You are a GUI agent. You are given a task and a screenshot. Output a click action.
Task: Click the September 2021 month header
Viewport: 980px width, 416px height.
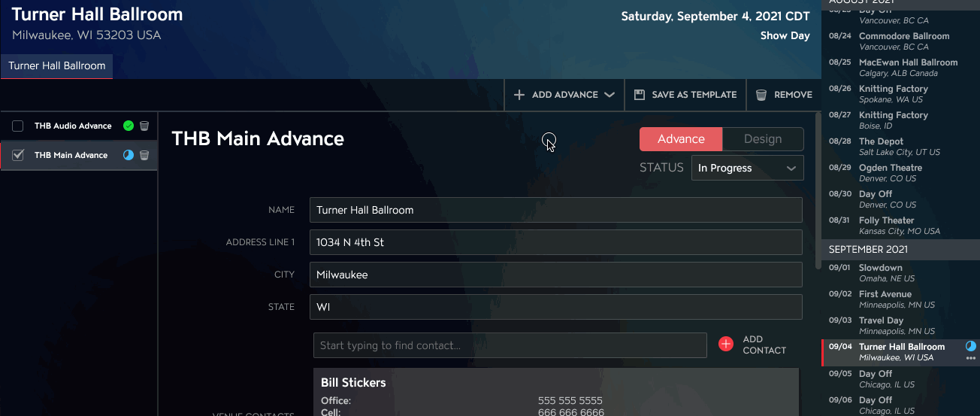click(900, 249)
